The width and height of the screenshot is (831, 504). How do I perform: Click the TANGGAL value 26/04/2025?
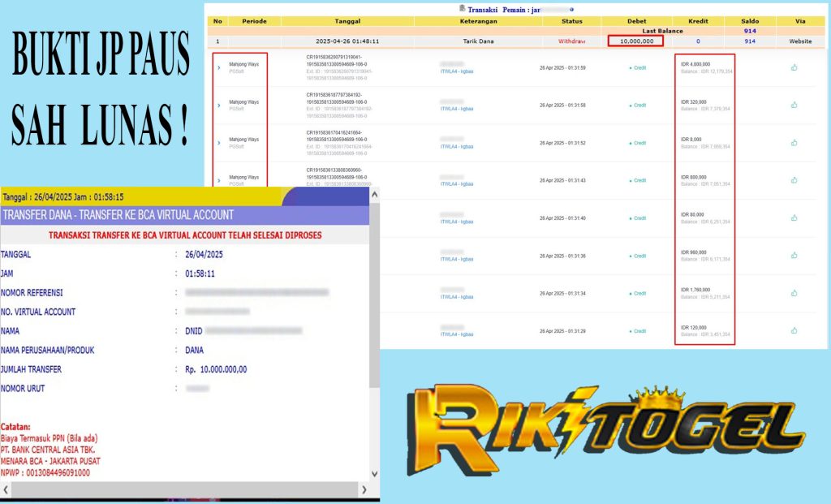coord(204,255)
